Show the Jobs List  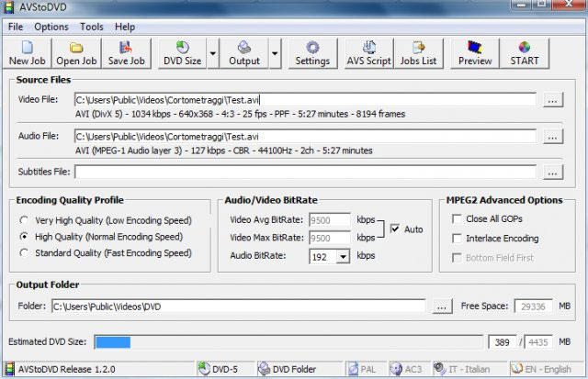tap(419, 53)
